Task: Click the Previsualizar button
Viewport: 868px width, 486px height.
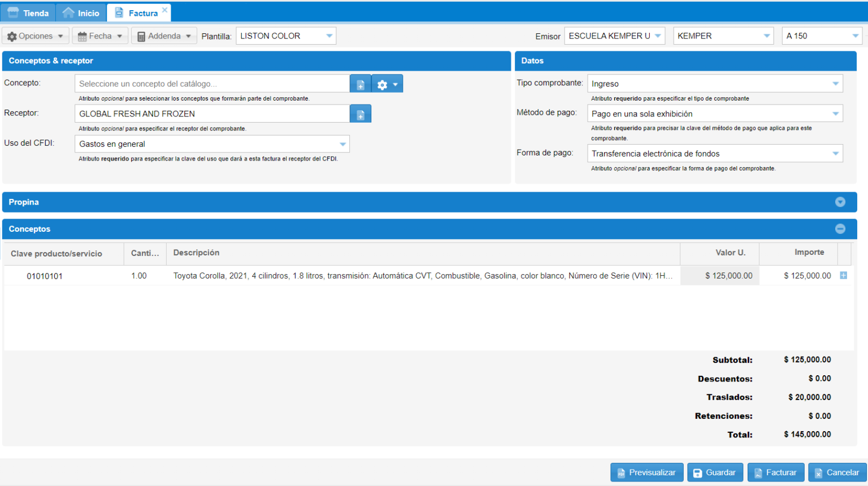Action: point(646,472)
